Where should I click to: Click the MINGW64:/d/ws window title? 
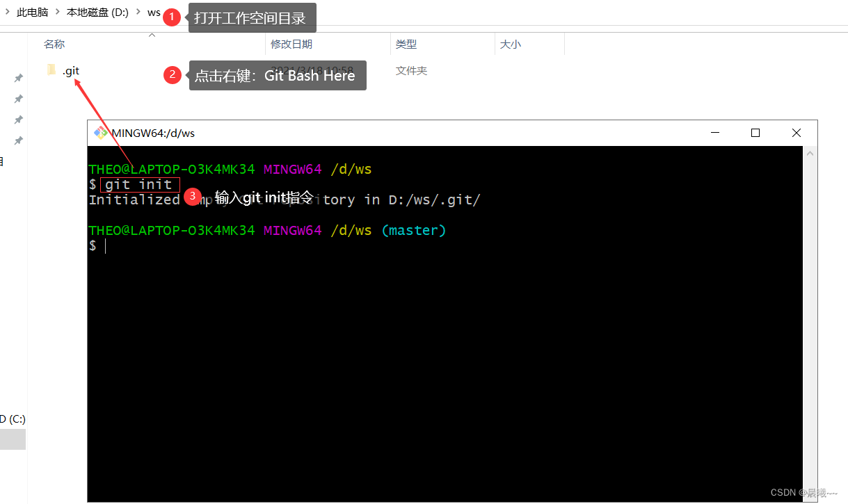point(153,133)
